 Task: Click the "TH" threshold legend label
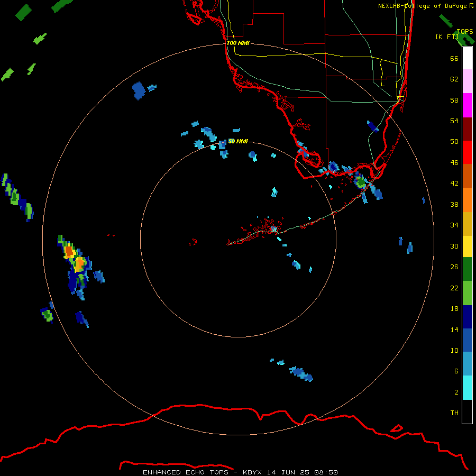tap(454, 413)
